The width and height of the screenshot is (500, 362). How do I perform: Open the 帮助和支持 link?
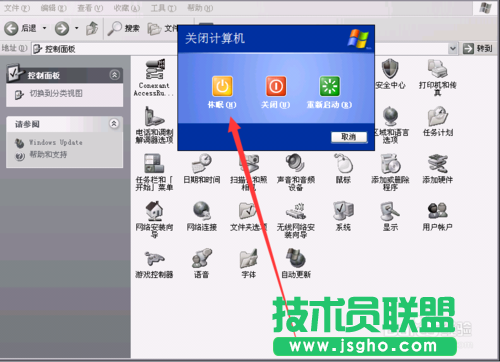tap(48, 154)
